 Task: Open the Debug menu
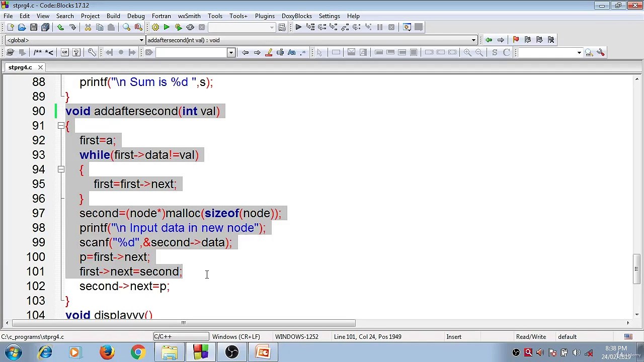pyautogui.click(x=136, y=16)
